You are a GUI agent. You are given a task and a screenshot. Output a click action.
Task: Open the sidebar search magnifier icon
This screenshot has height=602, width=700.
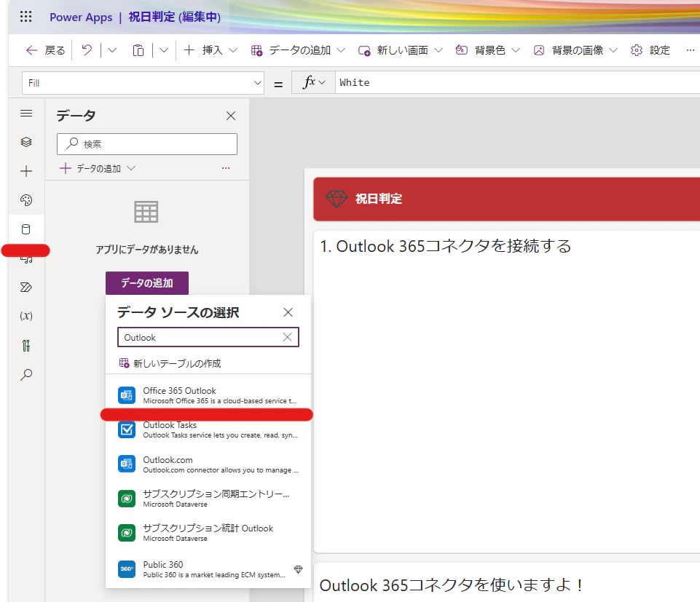click(x=26, y=374)
